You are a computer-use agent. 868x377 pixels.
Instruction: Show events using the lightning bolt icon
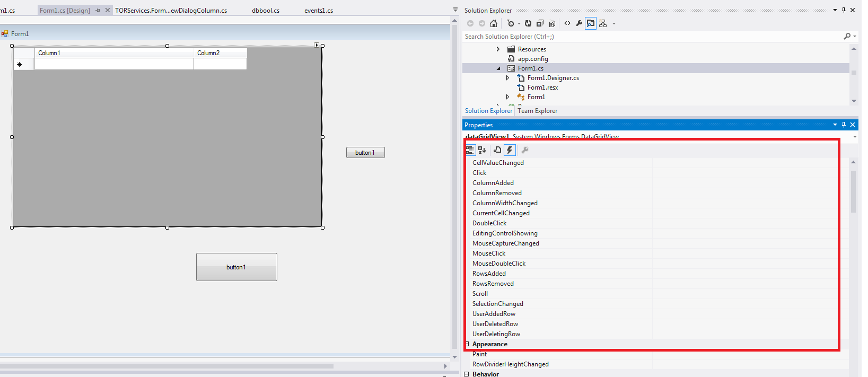(510, 150)
